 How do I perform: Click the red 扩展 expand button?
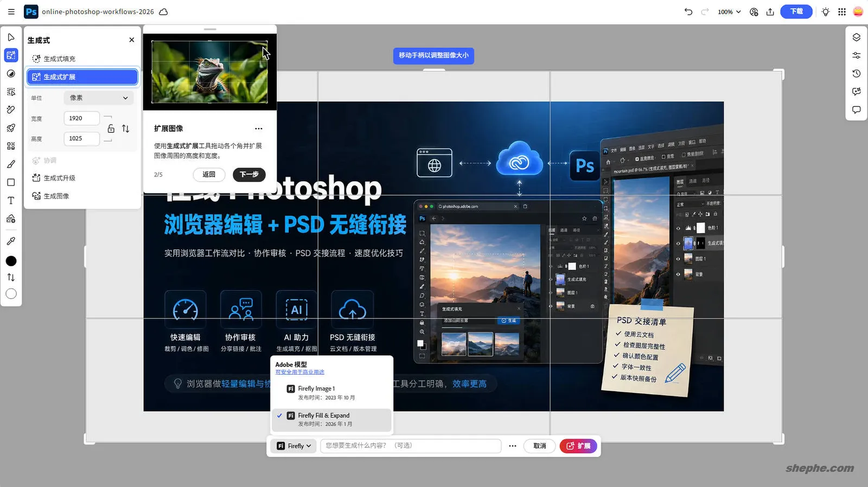point(578,446)
